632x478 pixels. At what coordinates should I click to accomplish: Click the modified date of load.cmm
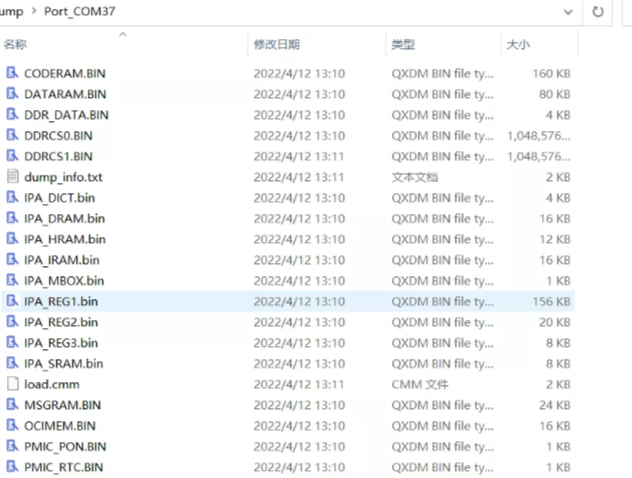tap(299, 384)
